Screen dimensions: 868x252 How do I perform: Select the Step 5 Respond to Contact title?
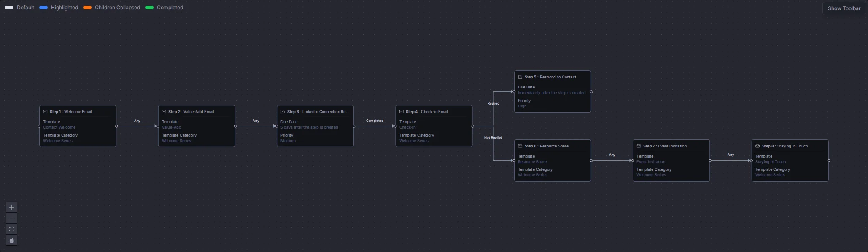coord(550,77)
